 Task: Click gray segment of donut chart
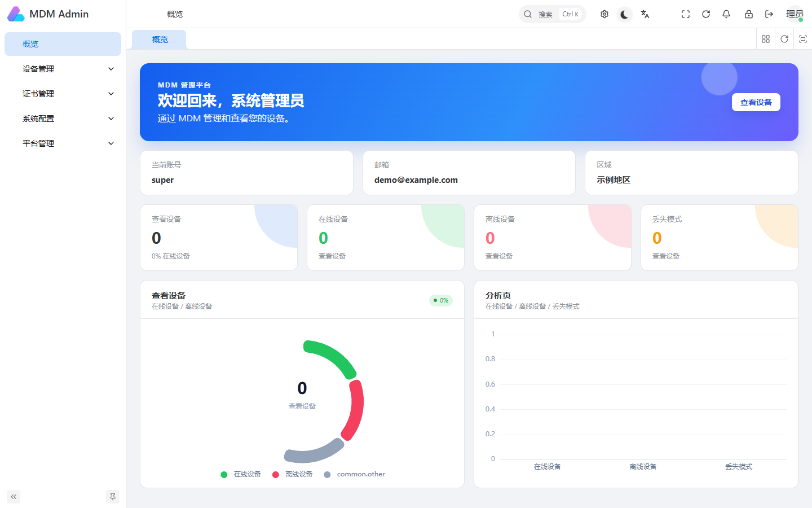pos(314,453)
